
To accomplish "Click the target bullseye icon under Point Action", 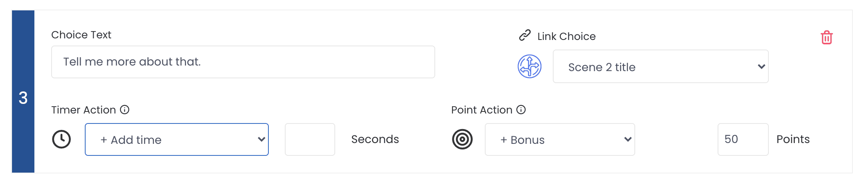I will (462, 139).
